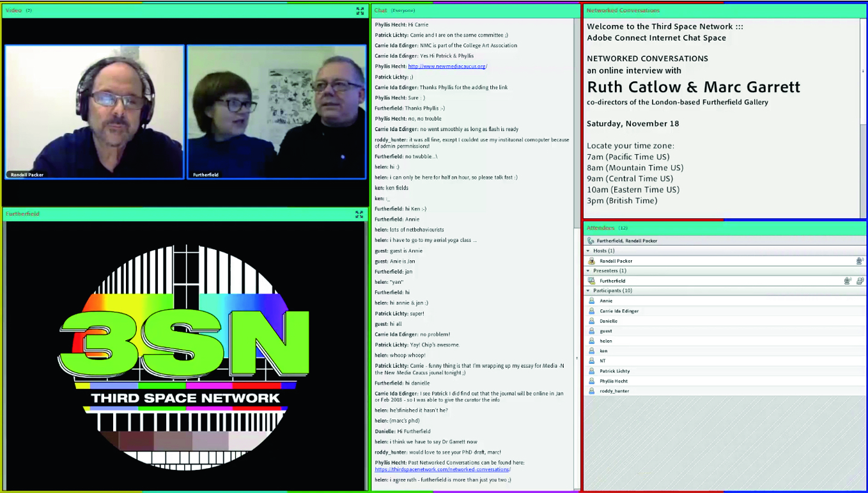Click Furtherfield's screen sharing status icon
Screen dimensions: 868x493
click(x=860, y=281)
